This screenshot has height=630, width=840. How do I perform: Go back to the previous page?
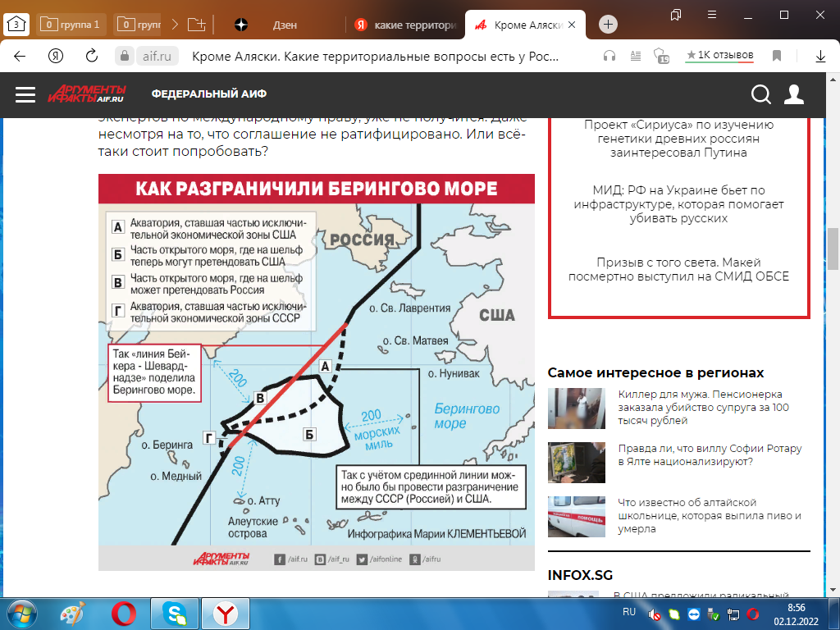coord(20,56)
